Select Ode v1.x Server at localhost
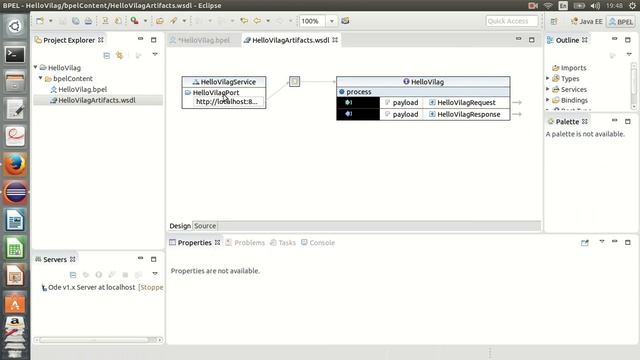The height and width of the screenshot is (360, 640). (102, 287)
